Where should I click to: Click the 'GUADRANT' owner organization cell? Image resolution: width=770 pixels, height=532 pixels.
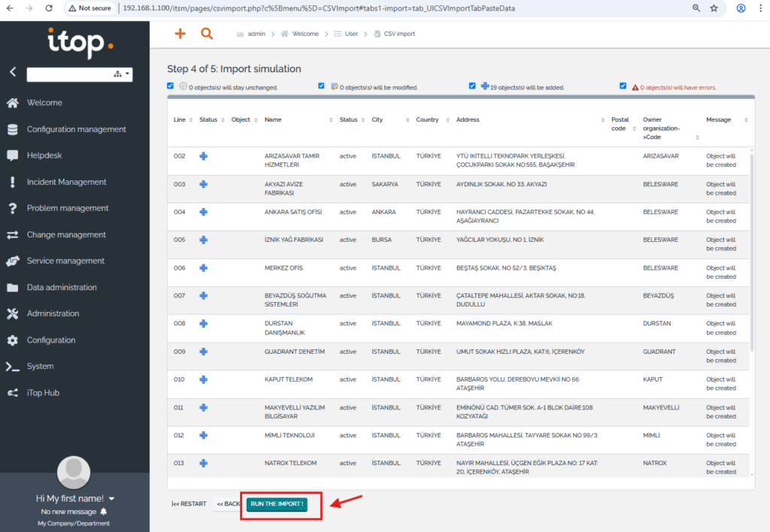pos(659,352)
